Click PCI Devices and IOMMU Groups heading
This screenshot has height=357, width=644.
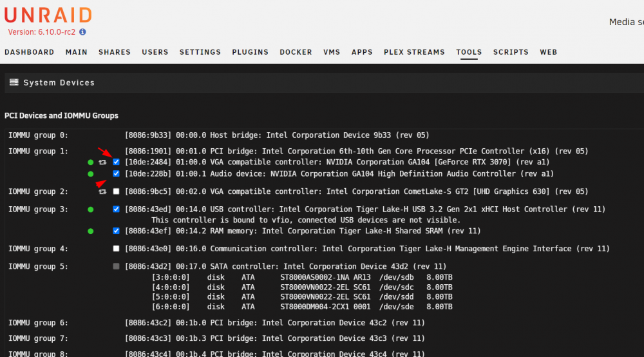tap(61, 115)
